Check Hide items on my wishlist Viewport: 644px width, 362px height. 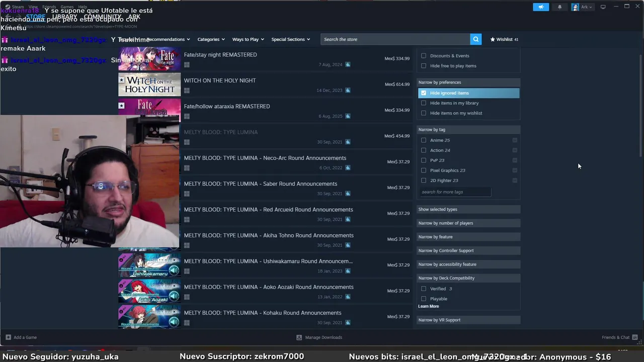424,113
